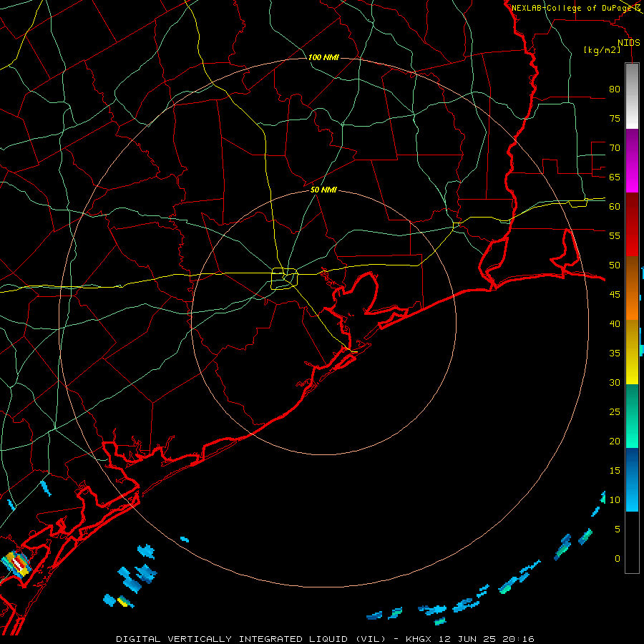
Task: Click the [kg/m2] units label
Action: (602, 50)
